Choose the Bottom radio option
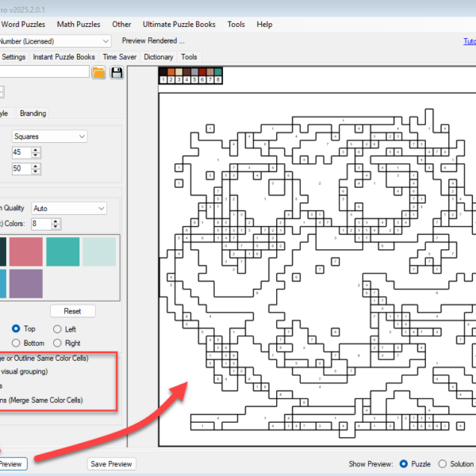This screenshot has width=476, height=476. point(16,343)
